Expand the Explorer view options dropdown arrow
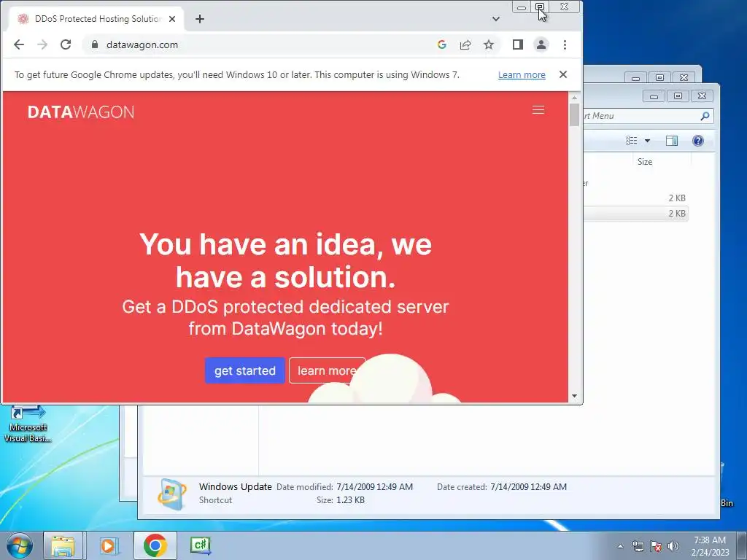The width and height of the screenshot is (747, 560). (x=648, y=141)
